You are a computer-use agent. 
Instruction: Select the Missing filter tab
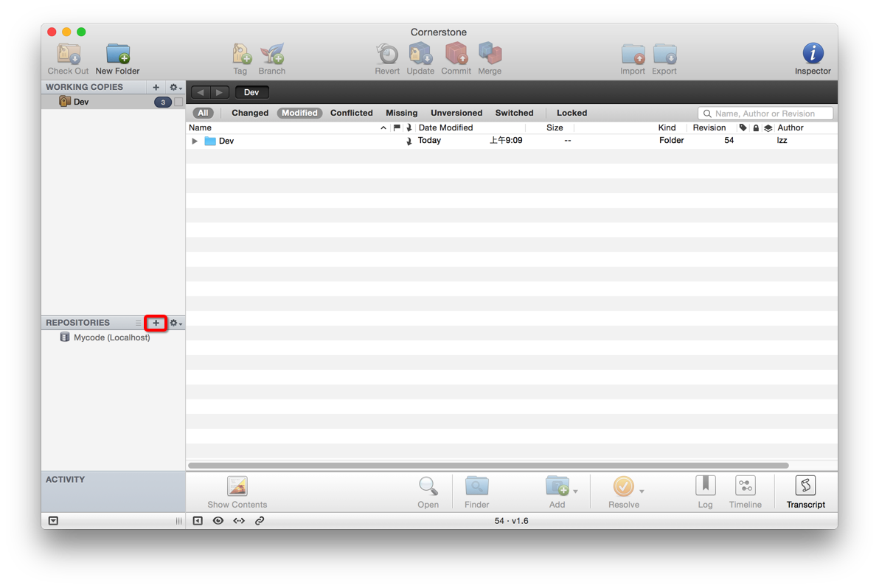coord(401,113)
